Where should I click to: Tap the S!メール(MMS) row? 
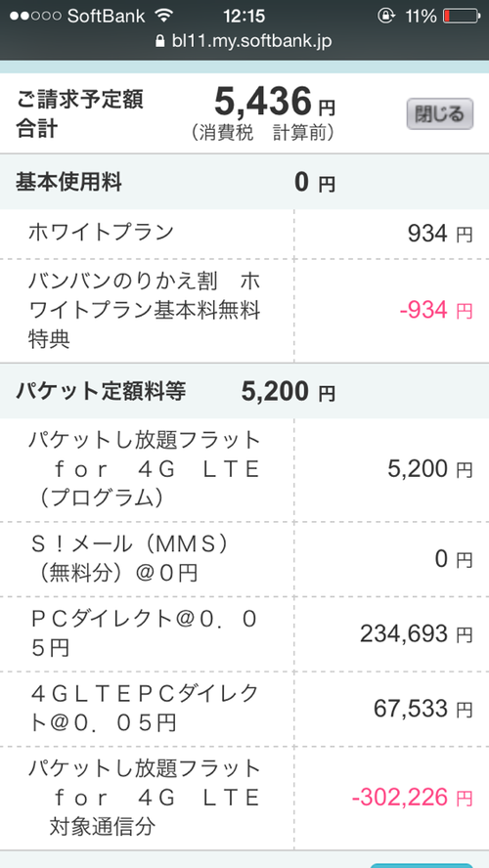point(244,560)
